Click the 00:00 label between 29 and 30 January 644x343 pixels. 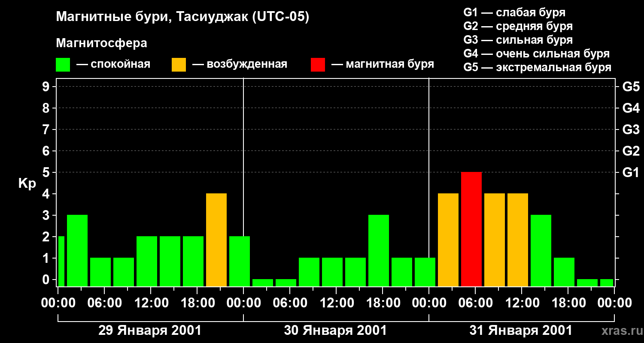pos(243,303)
